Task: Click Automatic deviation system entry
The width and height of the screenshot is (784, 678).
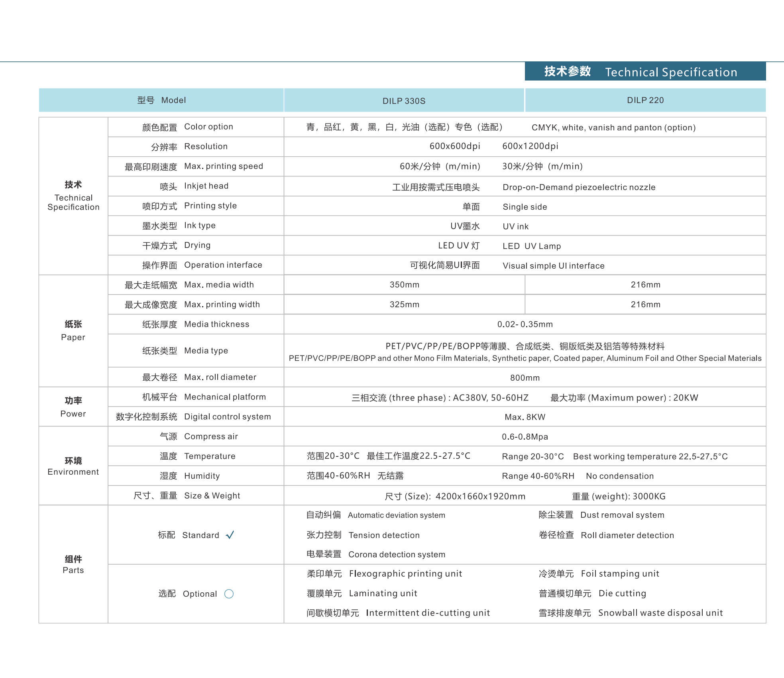Action: click(x=396, y=515)
